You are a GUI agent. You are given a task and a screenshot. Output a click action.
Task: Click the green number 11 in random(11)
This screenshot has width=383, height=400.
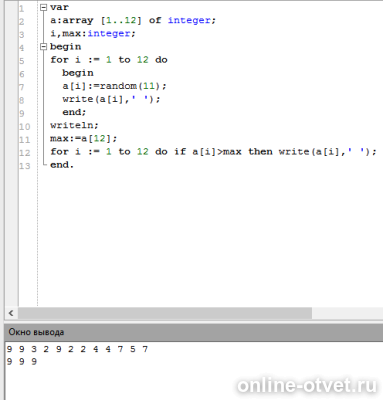pos(149,86)
